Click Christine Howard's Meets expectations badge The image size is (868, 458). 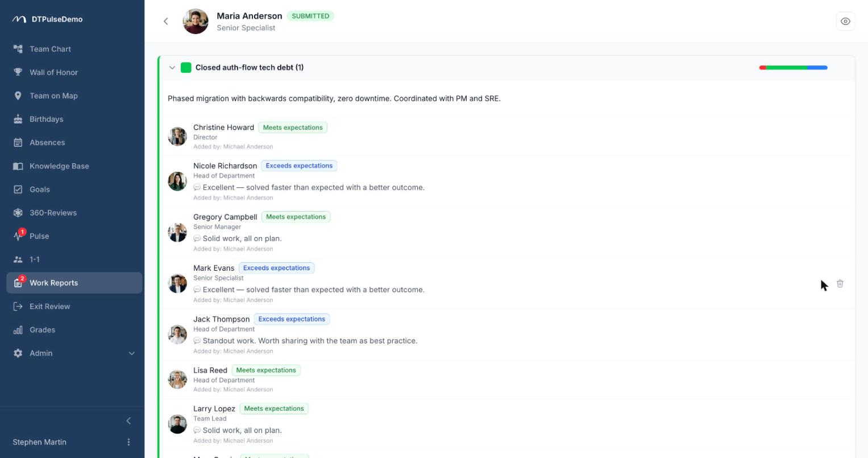pos(293,127)
